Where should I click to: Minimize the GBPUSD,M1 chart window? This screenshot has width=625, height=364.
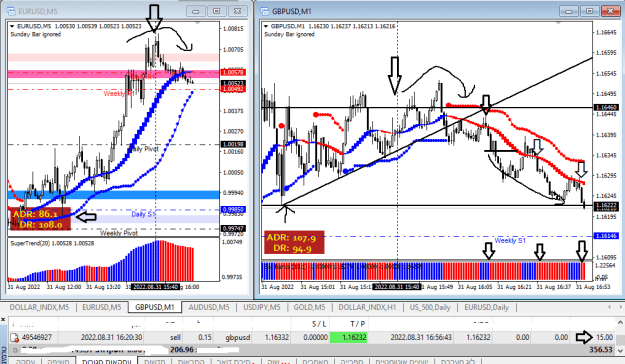[x=569, y=11]
